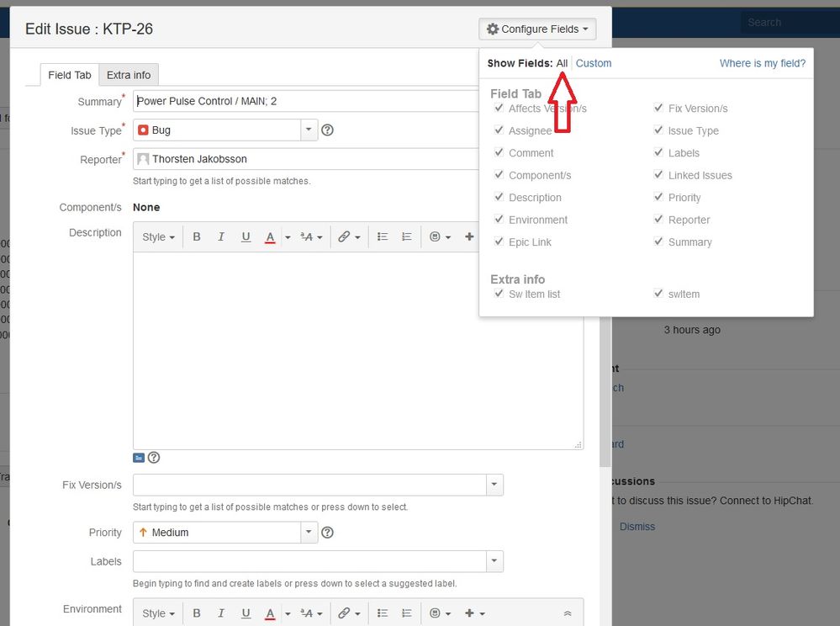The image size is (840, 626).
Task: Click emoticon icon in Environment toolbar
Action: (x=435, y=613)
